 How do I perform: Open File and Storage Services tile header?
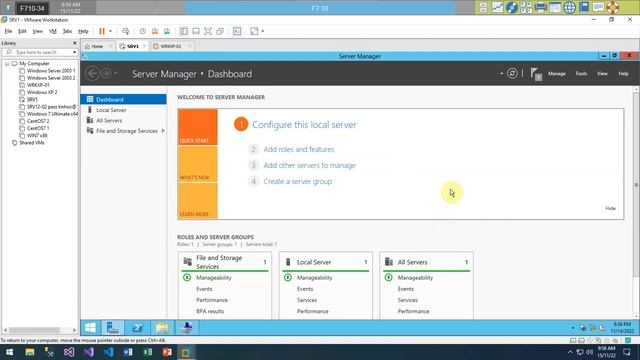pos(225,262)
